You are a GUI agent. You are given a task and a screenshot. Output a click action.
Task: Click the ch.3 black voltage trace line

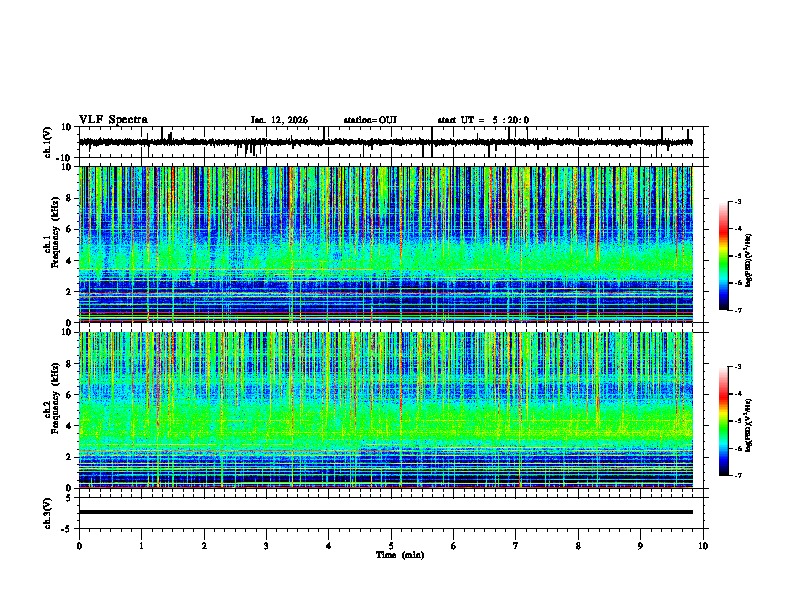click(386, 512)
